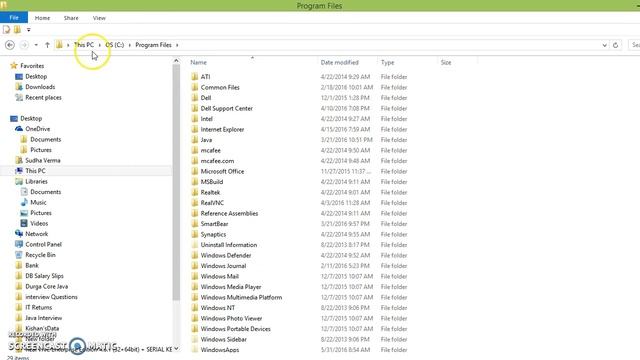Open the recent locations dropdown arrow

point(36,45)
